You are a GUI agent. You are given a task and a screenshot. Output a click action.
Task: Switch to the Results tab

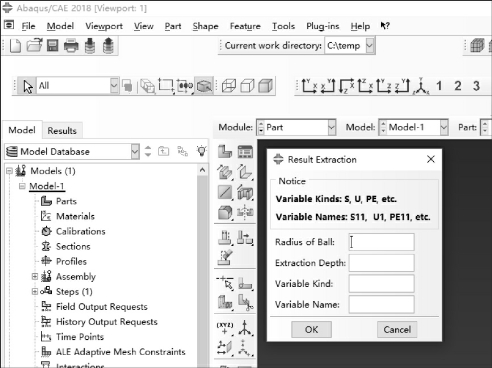tap(62, 130)
